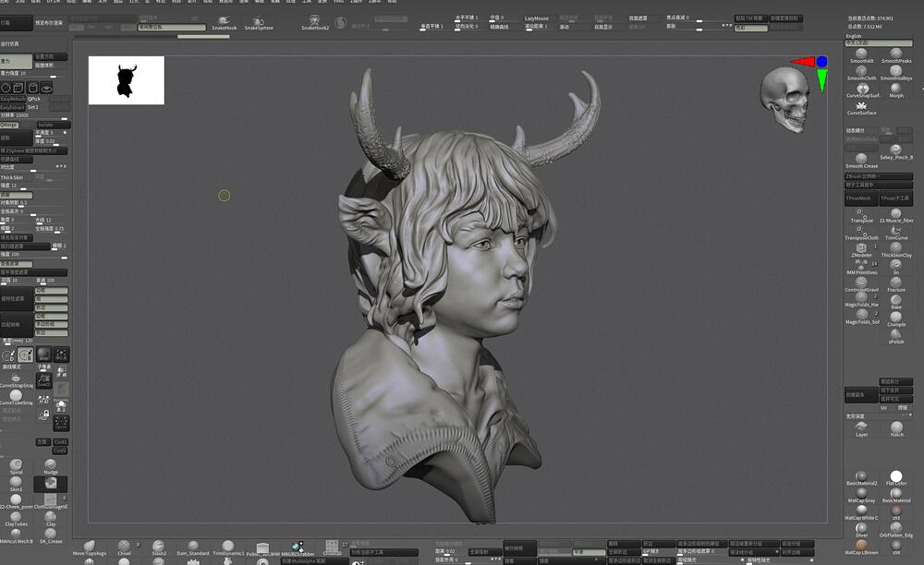Pick the SmoothPeaks brush
Image resolution: width=924 pixels, height=565 pixels.
tap(896, 56)
